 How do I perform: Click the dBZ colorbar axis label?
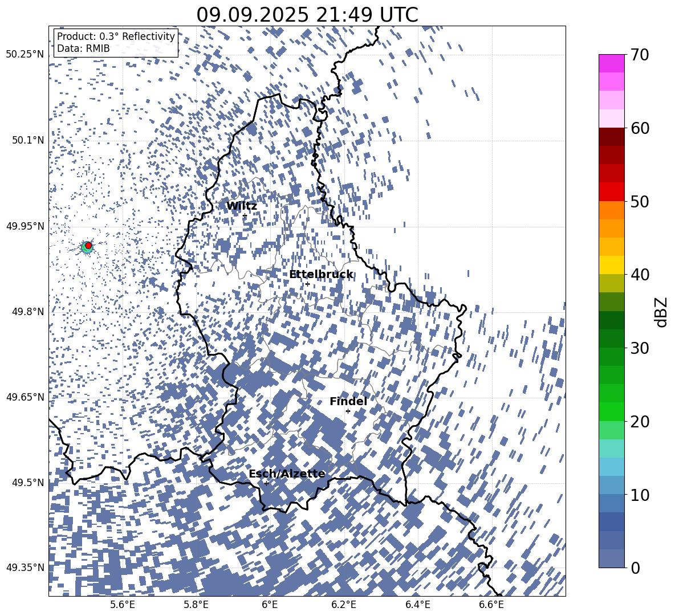[662, 312]
